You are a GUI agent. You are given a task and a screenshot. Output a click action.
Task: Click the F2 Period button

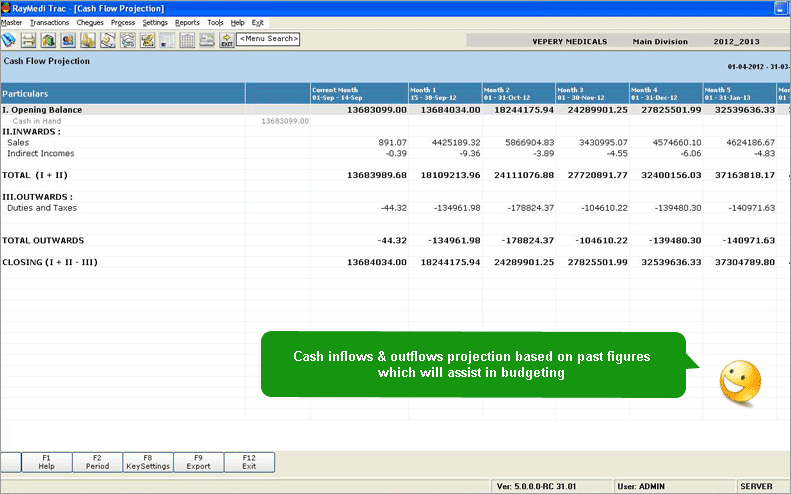coord(97,462)
